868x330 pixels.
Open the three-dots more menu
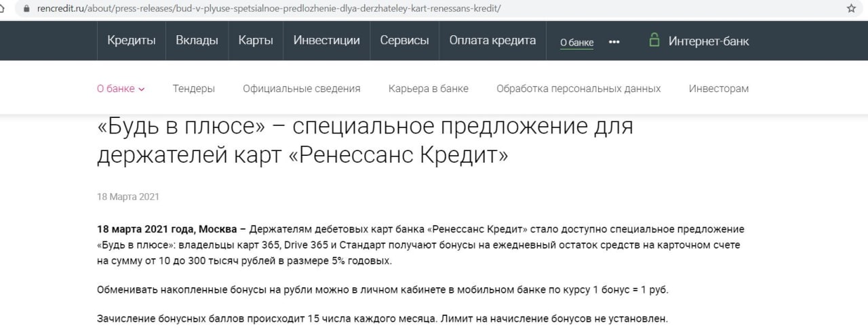pyautogui.click(x=614, y=41)
